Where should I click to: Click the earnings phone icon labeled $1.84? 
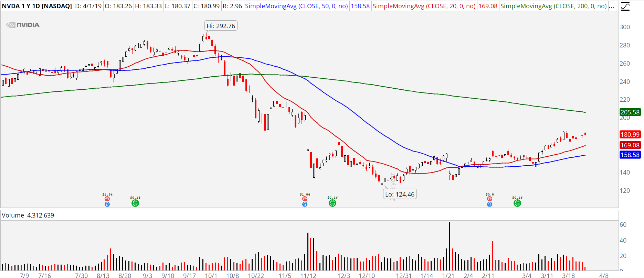click(x=305, y=199)
